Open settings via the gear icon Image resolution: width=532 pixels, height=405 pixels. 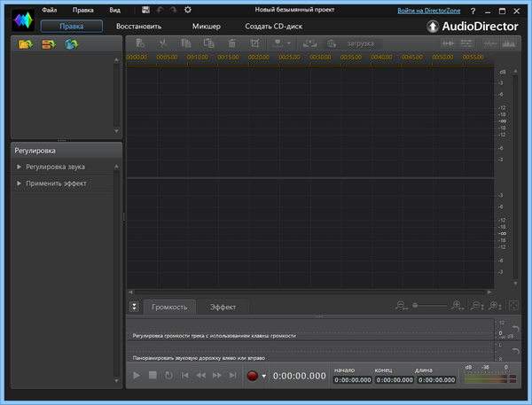[x=187, y=10]
